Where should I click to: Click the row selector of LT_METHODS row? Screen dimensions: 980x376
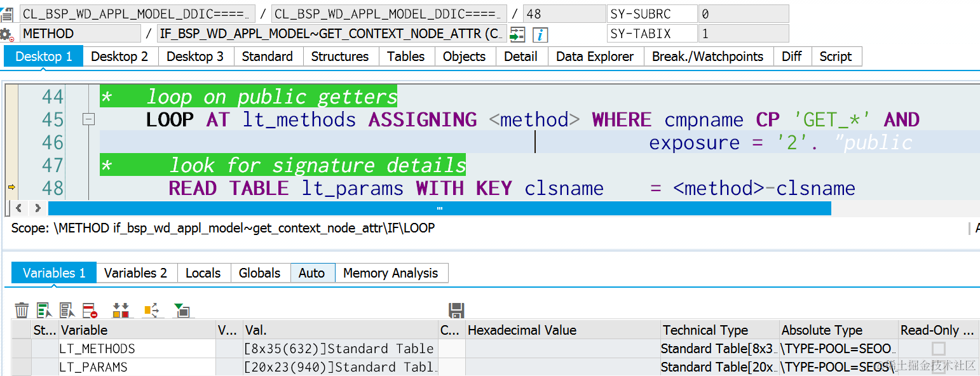coord(22,349)
